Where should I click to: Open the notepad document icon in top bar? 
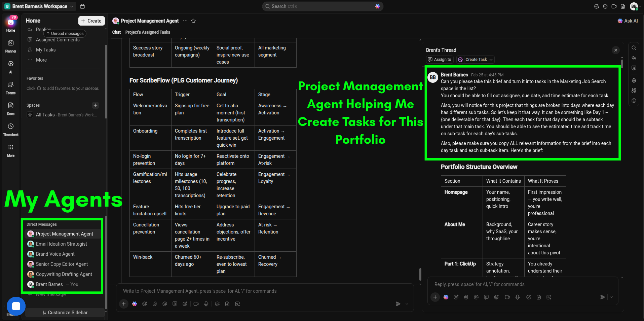coord(623,6)
